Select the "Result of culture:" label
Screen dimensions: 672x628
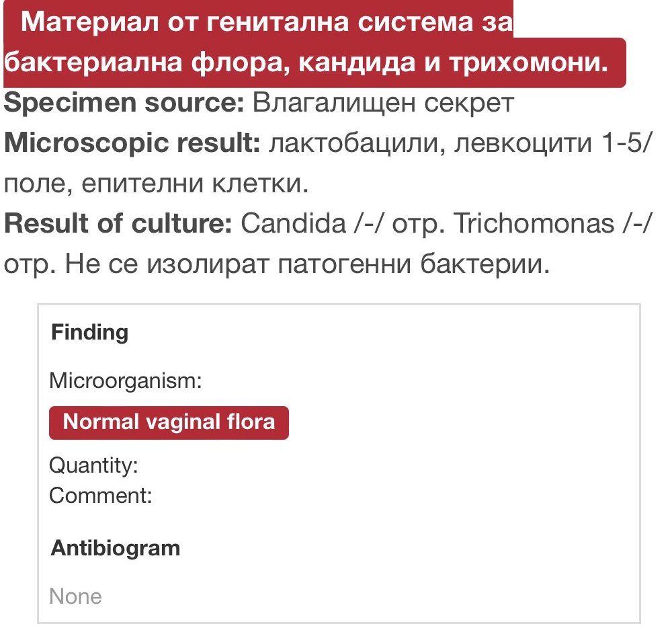[118, 224]
